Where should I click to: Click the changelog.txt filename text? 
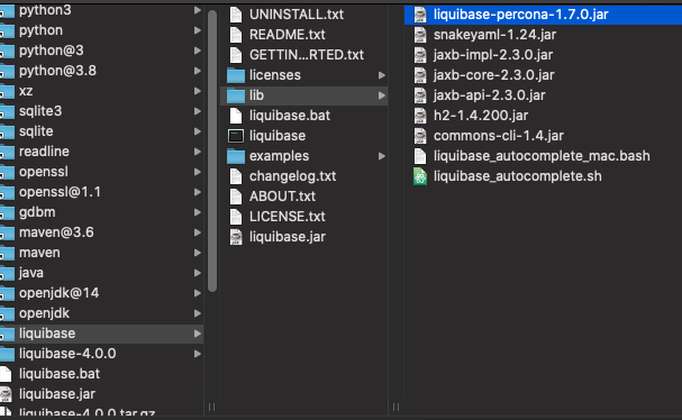[292, 176]
